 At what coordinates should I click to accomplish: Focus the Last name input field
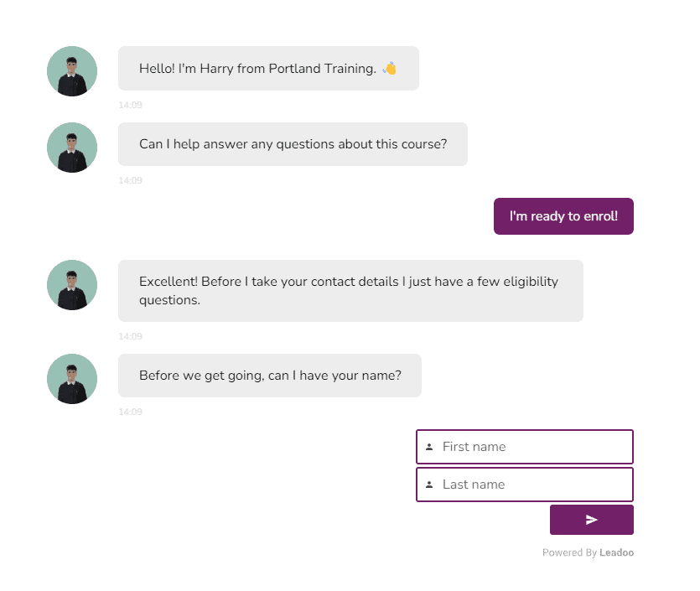(533, 485)
